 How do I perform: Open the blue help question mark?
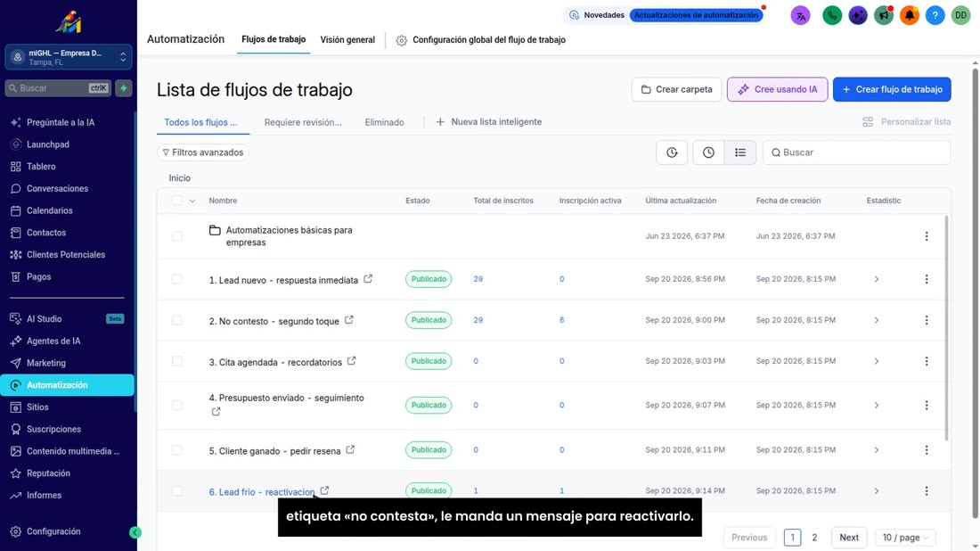[x=935, y=16]
